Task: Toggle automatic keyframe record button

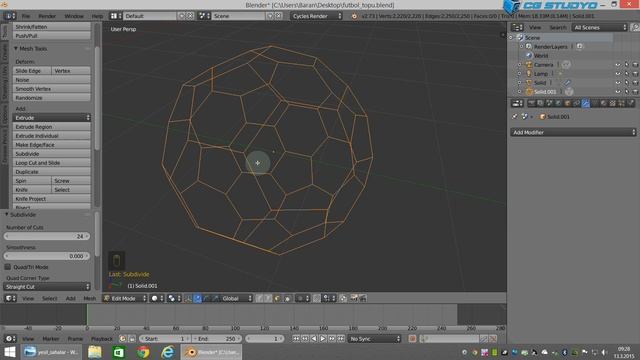Action: pos(412,339)
